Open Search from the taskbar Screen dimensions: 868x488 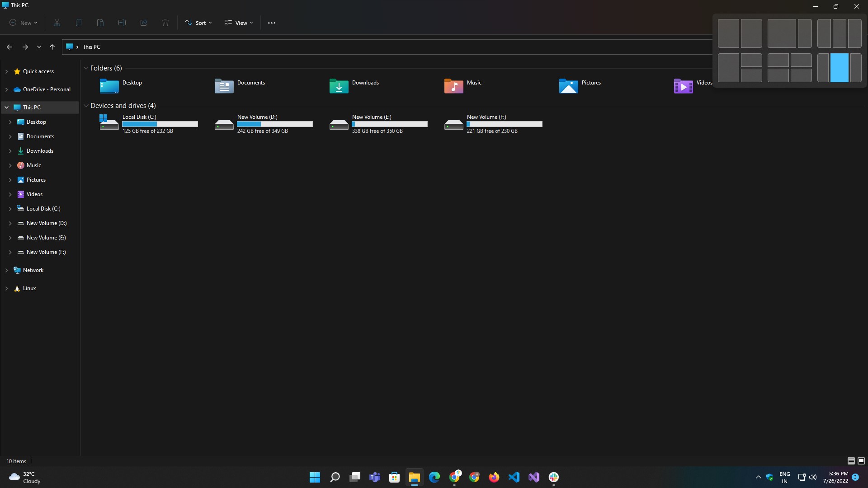(x=335, y=477)
